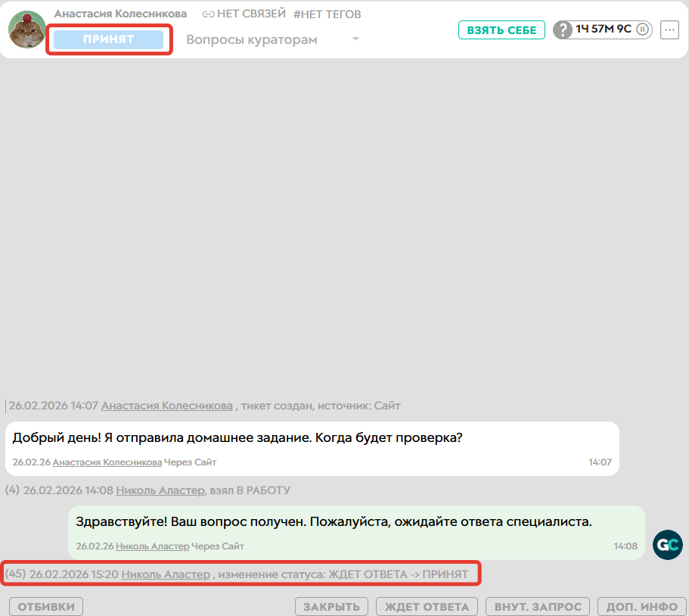Click the 1Ч 57М 9С timer text
This screenshot has height=616, width=689.
(x=603, y=29)
